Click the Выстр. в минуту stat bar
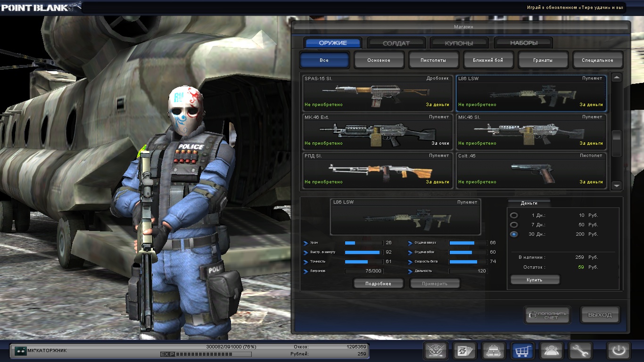Image resolution: width=644 pixels, height=362 pixels. pos(363,252)
